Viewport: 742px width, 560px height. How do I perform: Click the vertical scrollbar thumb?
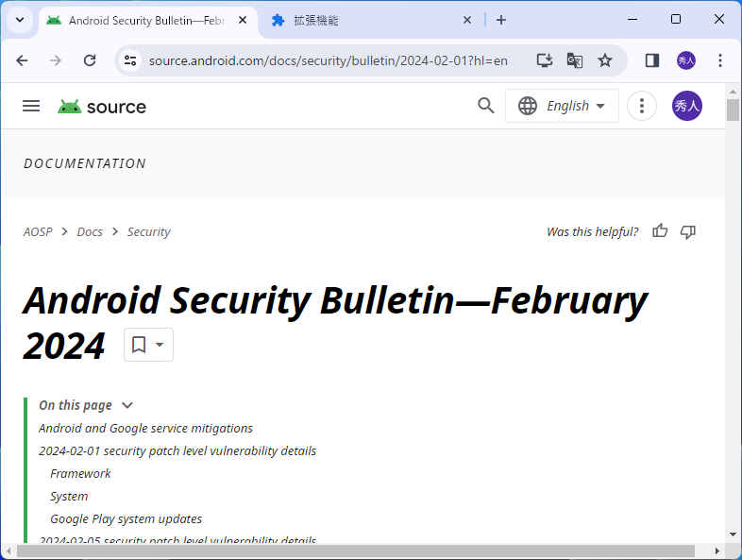click(733, 110)
